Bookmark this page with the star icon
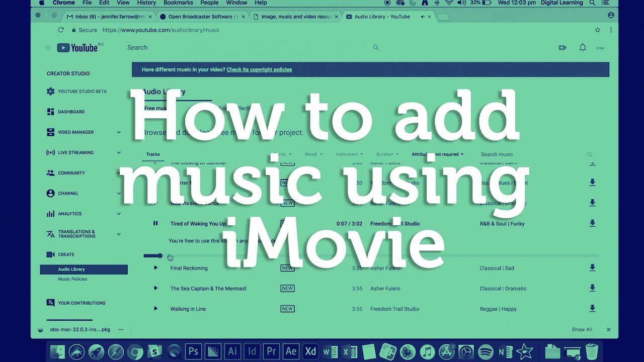 [598, 30]
